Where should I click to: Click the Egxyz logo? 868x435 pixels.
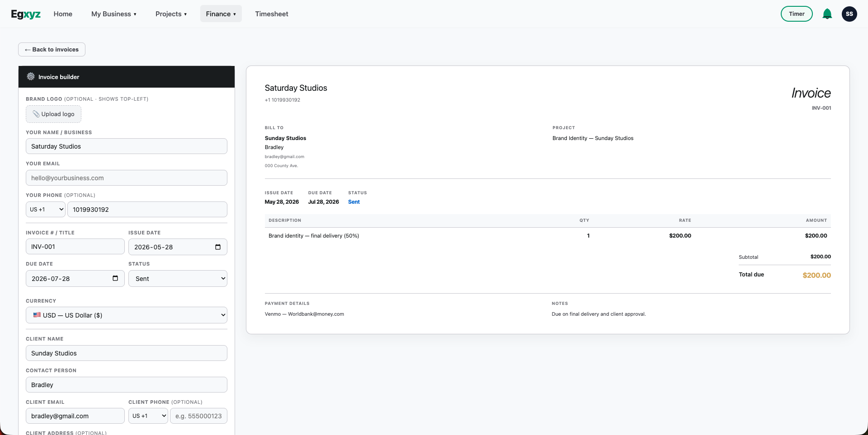click(26, 14)
